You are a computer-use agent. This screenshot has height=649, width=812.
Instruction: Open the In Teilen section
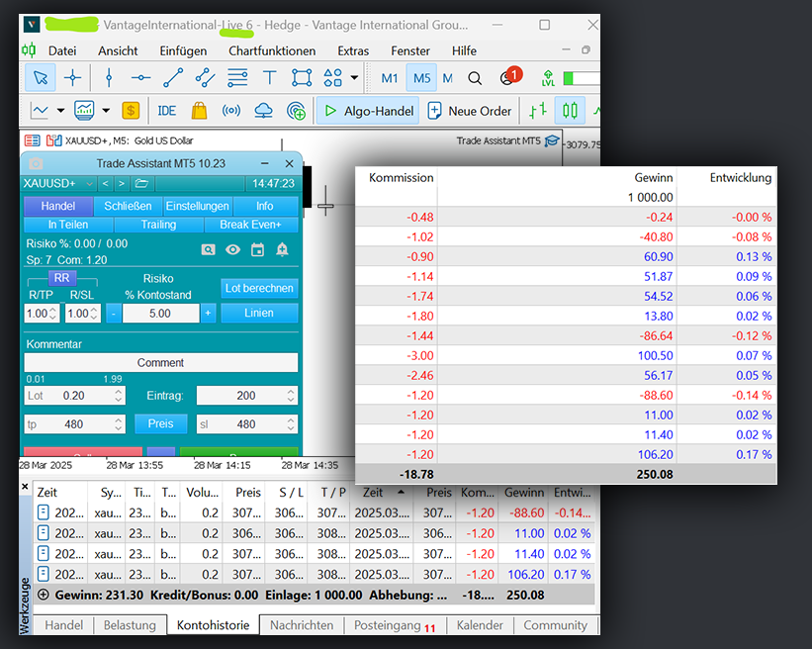[68, 225]
